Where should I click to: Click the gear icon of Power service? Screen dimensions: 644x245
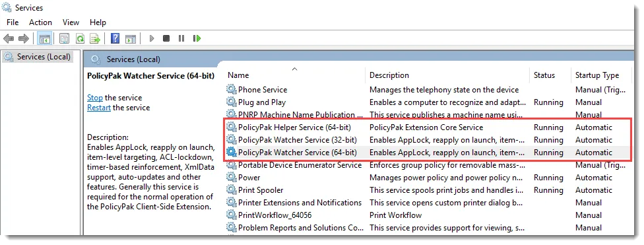point(232,178)
